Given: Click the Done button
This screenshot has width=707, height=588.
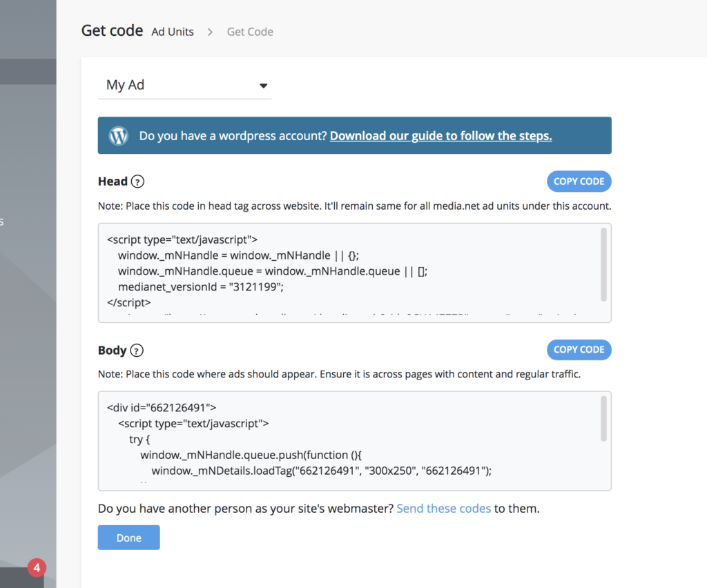Looking at the screenshot, I should (x=129, y=538).
